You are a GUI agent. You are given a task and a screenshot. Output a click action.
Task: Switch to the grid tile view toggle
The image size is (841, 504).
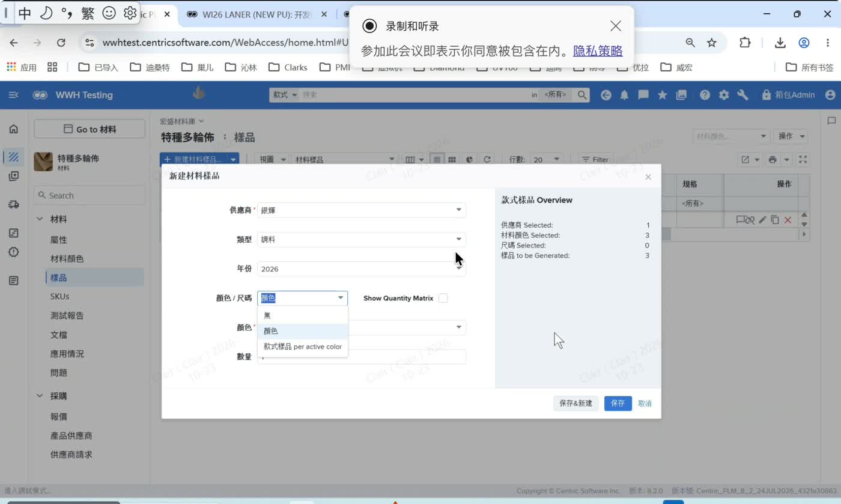(x=452, y=160)
